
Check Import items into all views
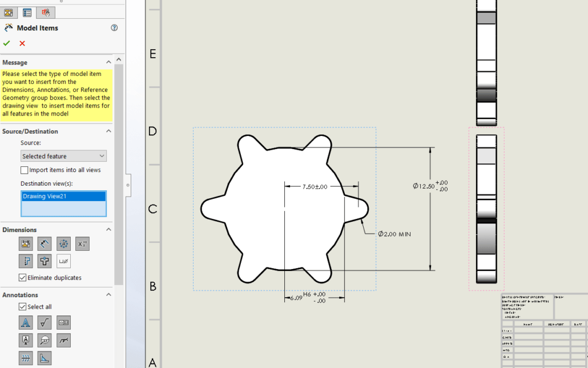coord(24,170)
